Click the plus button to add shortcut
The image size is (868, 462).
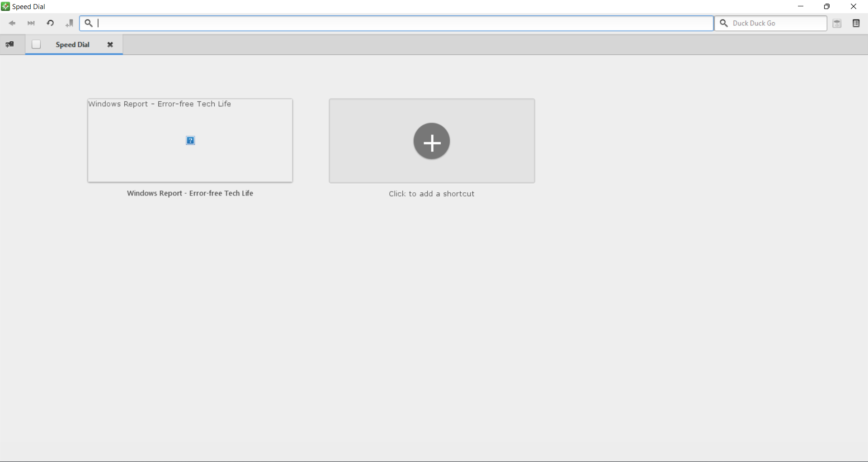click(x=432, y=141)
